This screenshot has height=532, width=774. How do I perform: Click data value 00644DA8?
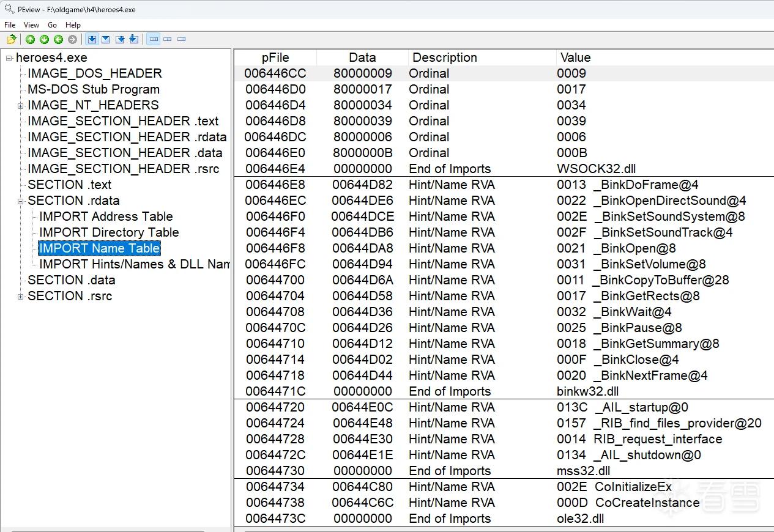pos(363,248)
